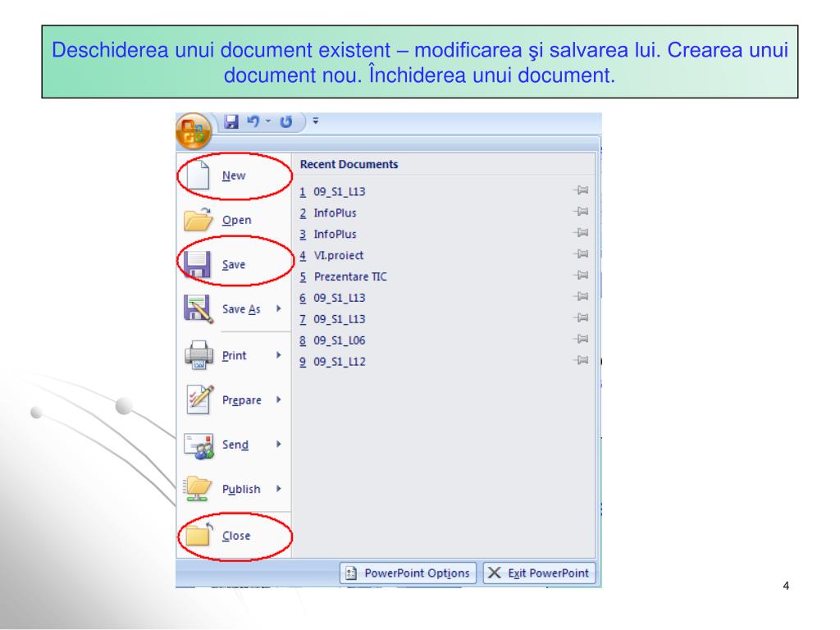The height and width of the screenshot is (630, 840).
Task: Click the Recent Documents heading
Action: click(349, 164)
